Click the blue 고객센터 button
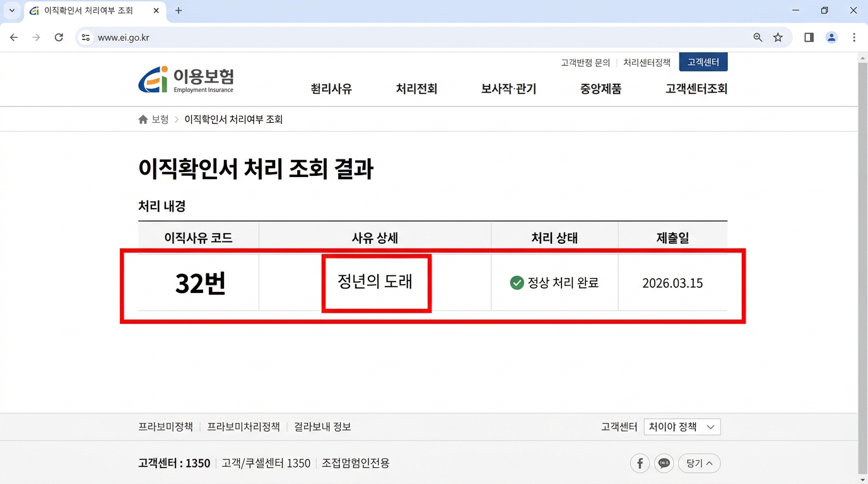This screenshot has width=868, height=484. point(703,62)
